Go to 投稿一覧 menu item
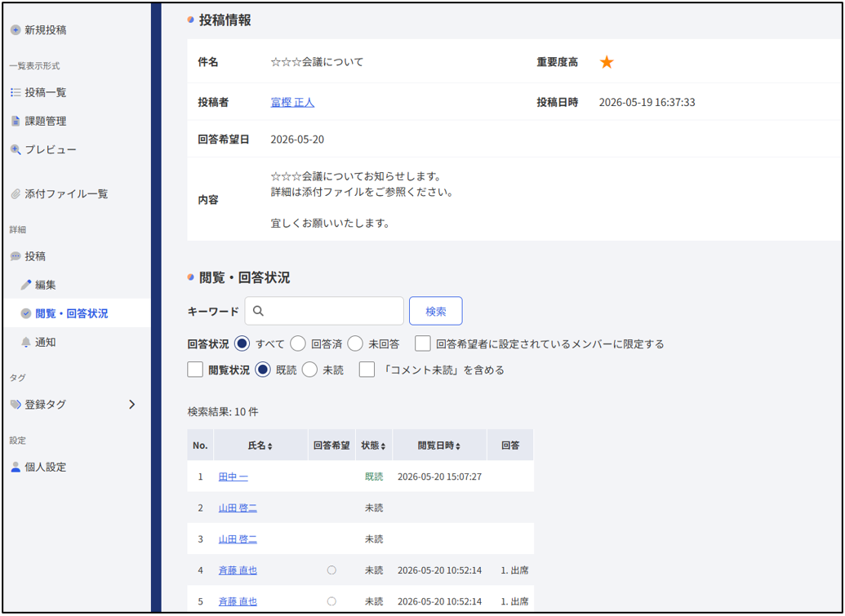The image size is (845, 616). 45,93
